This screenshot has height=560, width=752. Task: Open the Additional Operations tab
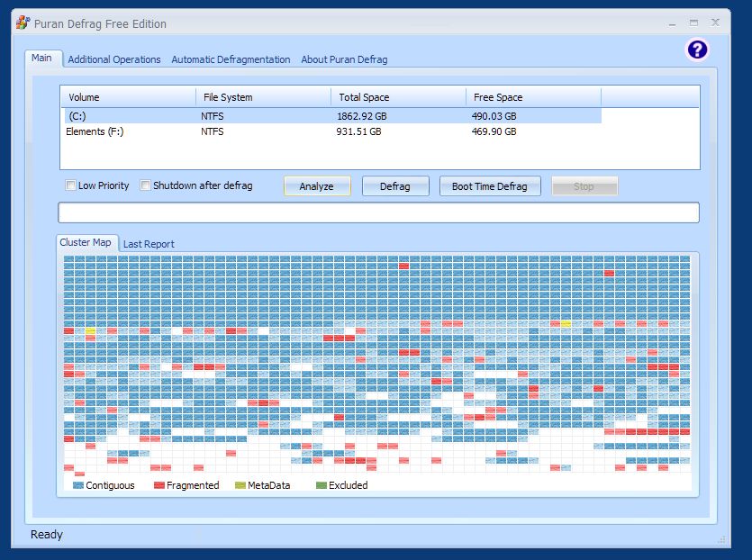click(114, 59)
